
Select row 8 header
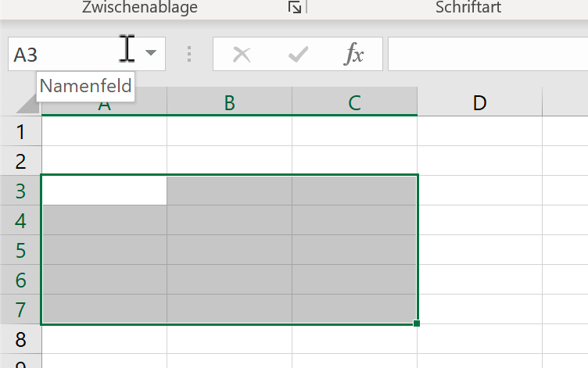(x=20, y=340)
